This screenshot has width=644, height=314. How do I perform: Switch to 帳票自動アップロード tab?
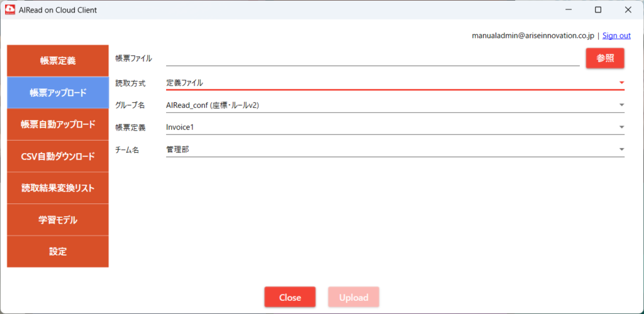click(58, 124)
